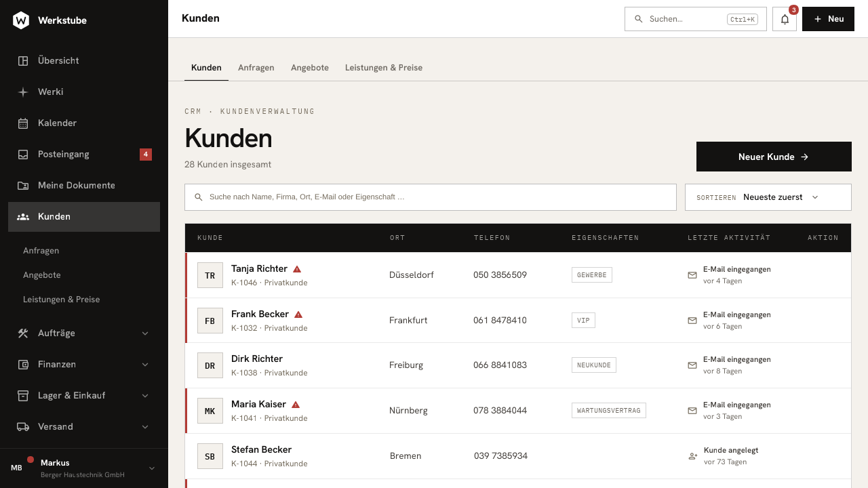This screenshot has width=868, height=488.
Task: Open customer Frank Becker
Action: coord(260,314)
